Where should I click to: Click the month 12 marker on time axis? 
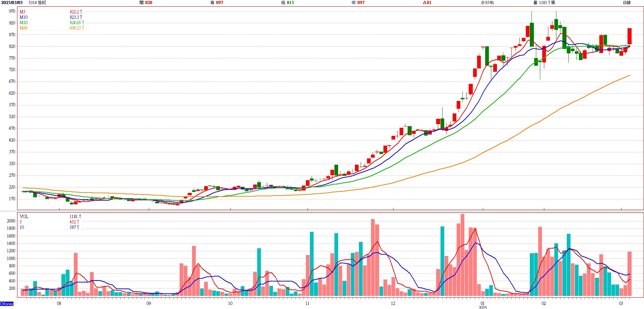[393, 303]
